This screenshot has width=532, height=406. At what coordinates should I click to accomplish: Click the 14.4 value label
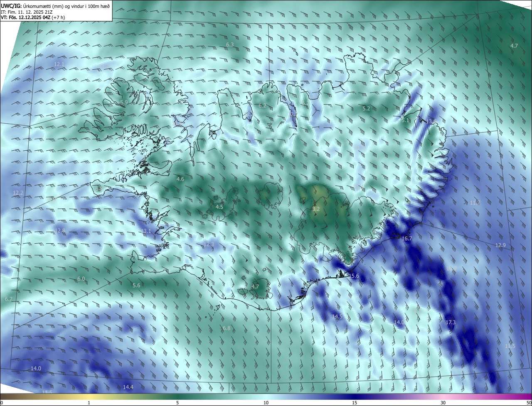(x=128, y=387)
